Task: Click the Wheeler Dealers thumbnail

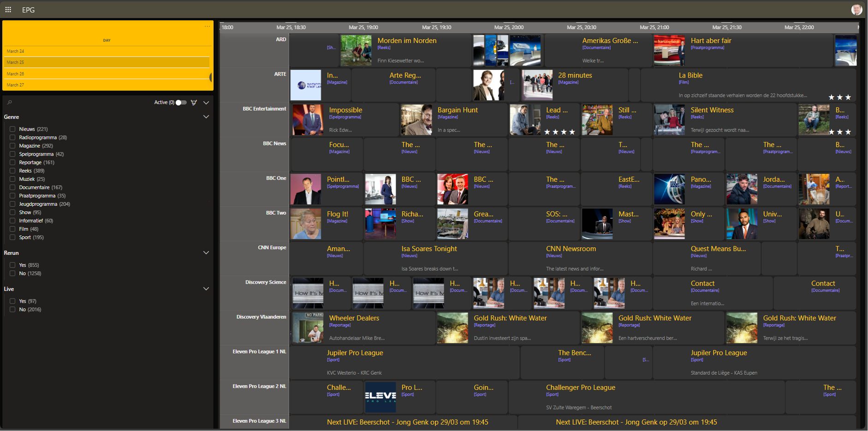Action: pos(308,328)
